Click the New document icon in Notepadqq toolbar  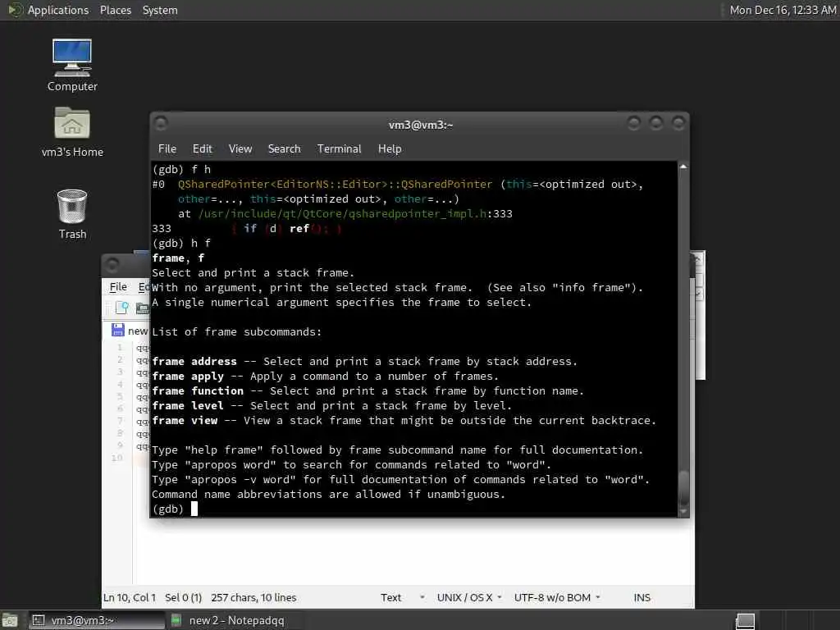[121, 308]
